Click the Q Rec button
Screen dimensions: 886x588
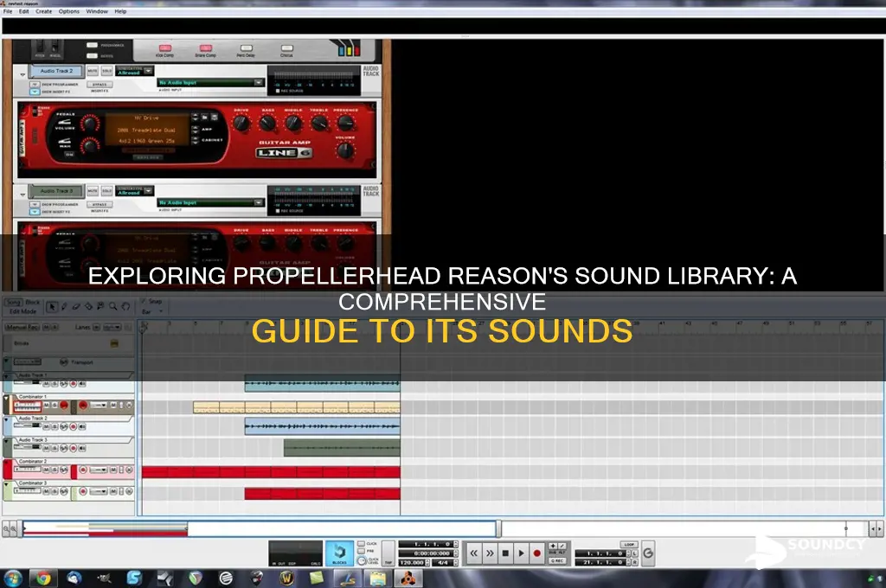coord(557,560)
